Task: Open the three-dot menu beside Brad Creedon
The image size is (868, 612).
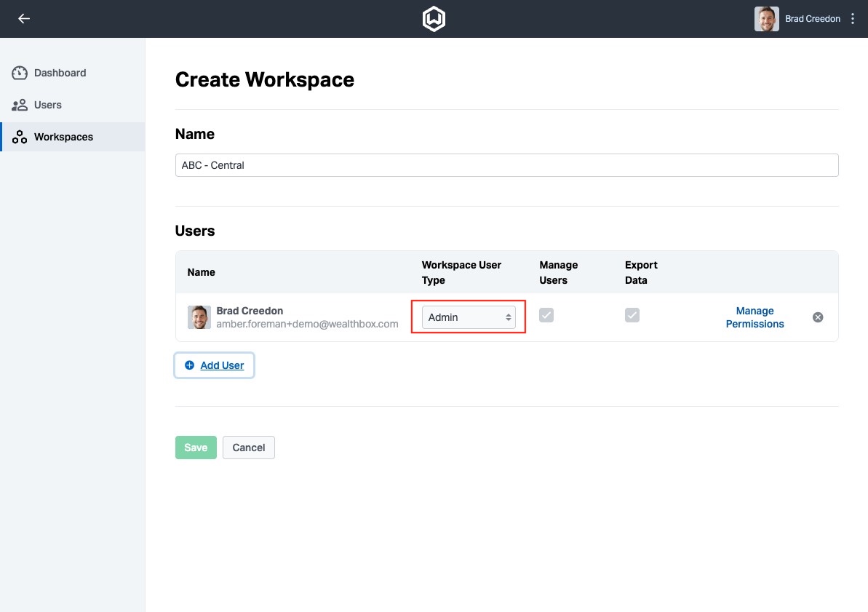Action: coord(853,19)
